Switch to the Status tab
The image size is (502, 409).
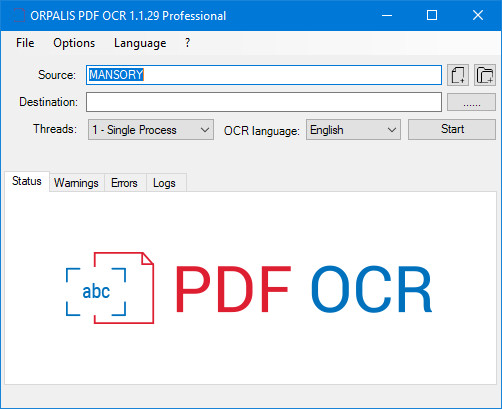[27, 181]
